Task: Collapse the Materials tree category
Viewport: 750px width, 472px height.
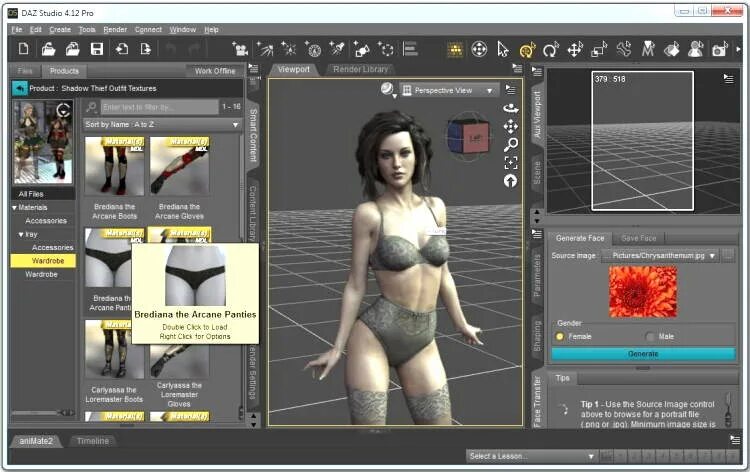Action: (x=14, y=208)
